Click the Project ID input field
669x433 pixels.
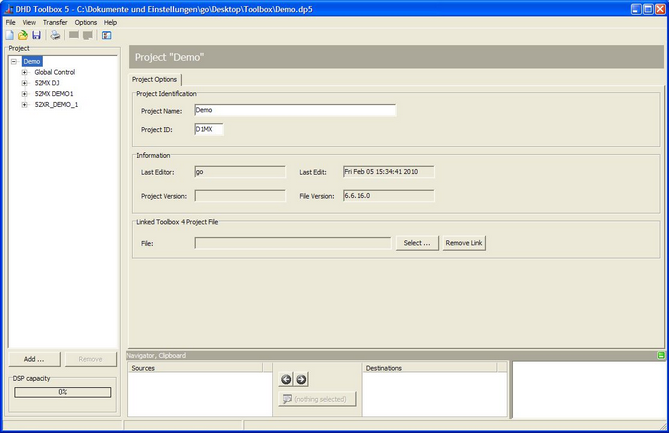tap(209, 129)
